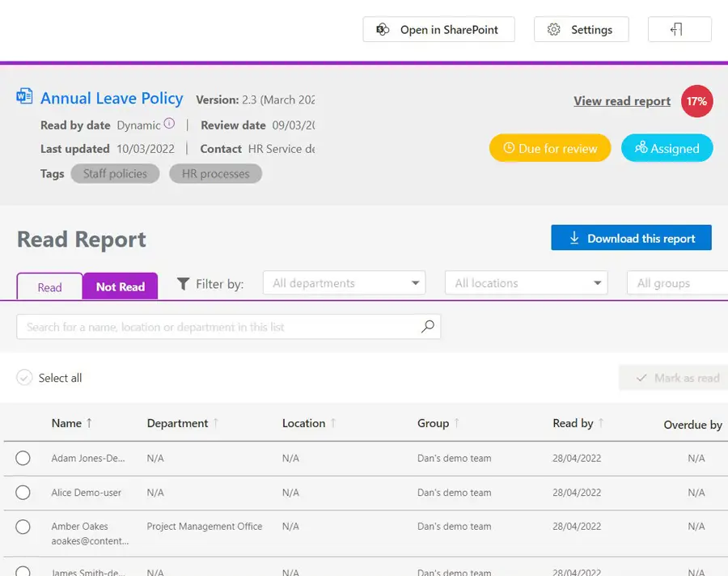Select the Adam Jones-De... row checkbox
Screen dimensions: 728x576
point(23,458)
